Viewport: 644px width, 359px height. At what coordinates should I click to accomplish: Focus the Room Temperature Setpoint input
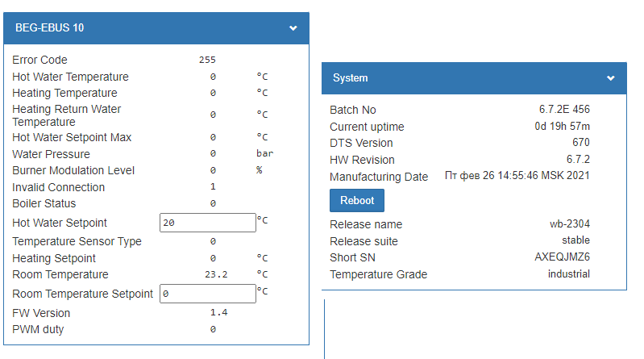[208, 294]
